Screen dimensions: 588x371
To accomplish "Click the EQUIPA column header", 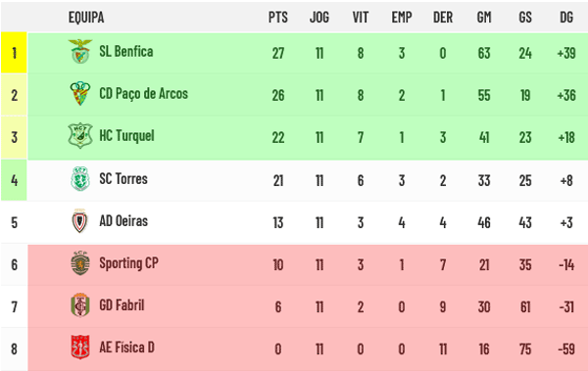I will pos(86,18).
